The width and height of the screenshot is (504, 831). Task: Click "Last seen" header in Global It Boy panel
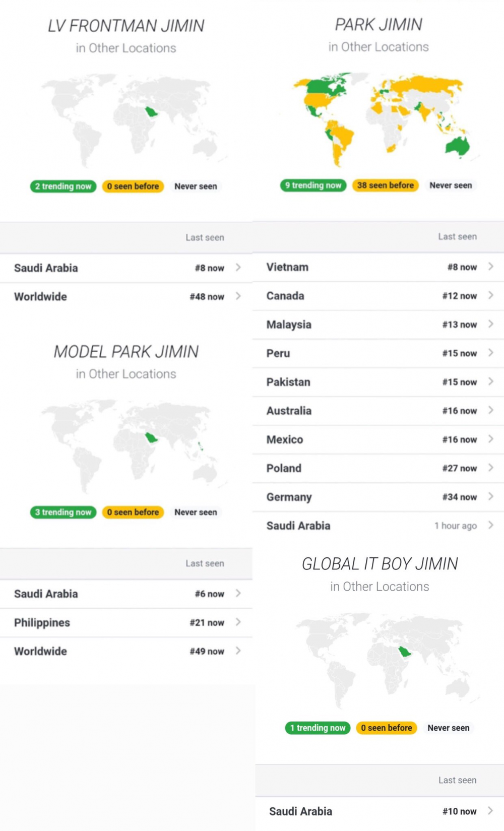[457, 780]
